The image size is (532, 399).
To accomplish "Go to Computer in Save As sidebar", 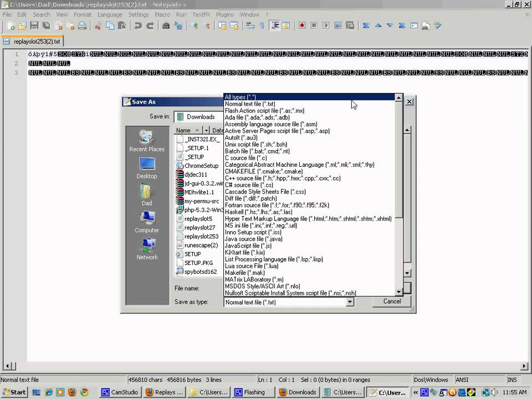I will tap(146, 222).
